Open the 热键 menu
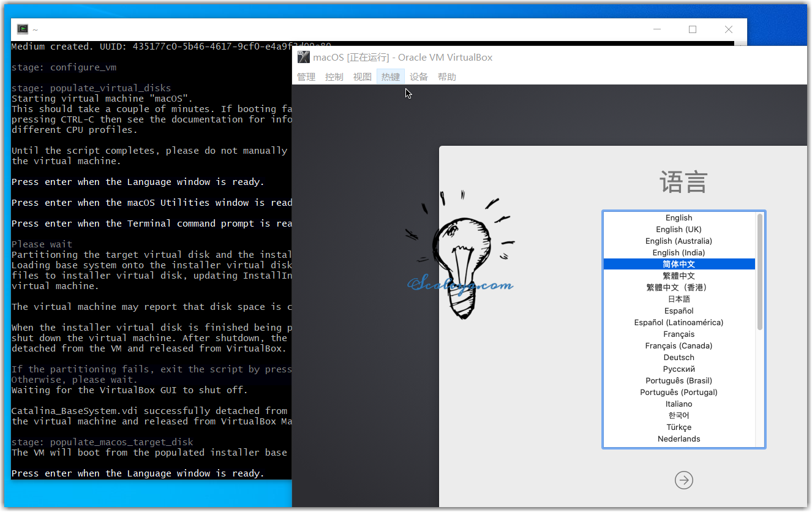 (391, 77)
